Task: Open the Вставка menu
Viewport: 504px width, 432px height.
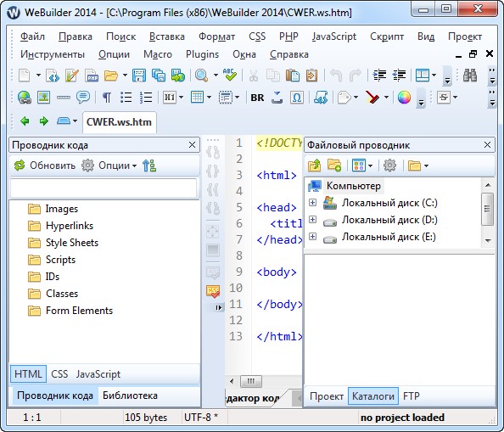Action: 167,36
